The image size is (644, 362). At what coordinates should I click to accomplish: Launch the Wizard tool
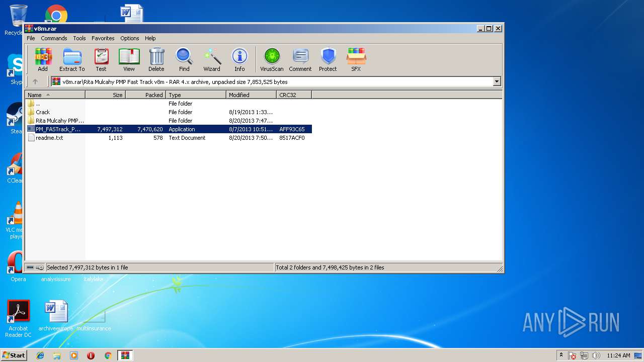[x=212, y=60]
